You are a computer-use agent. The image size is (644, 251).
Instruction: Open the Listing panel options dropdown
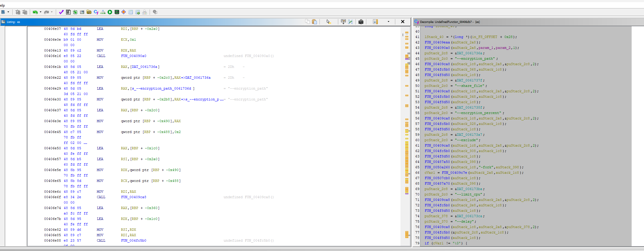[x=388, y=21]
